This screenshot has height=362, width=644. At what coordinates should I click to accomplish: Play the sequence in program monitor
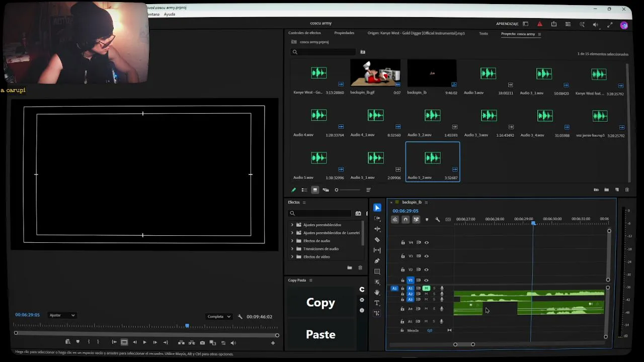[144, 342]
